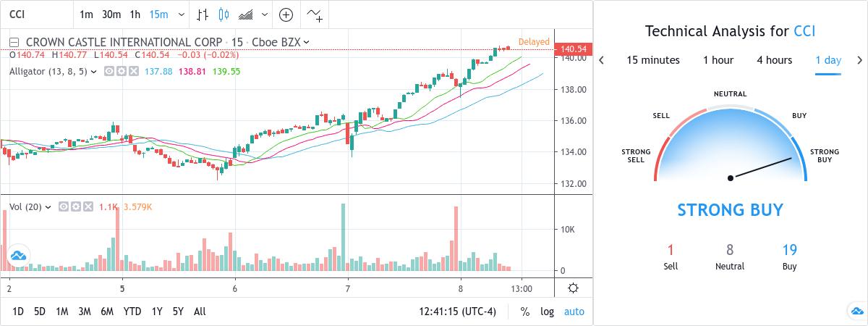
Task: Click the TradingView cloud logo on chart
Action: [x=18, y=255]
